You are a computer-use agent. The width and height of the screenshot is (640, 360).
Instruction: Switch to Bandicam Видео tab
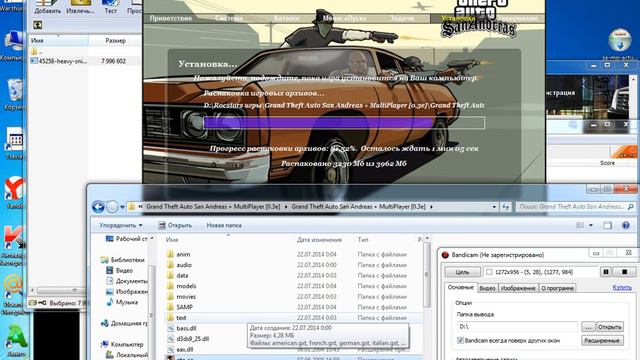pyautogui.click(x=487, y=288)
